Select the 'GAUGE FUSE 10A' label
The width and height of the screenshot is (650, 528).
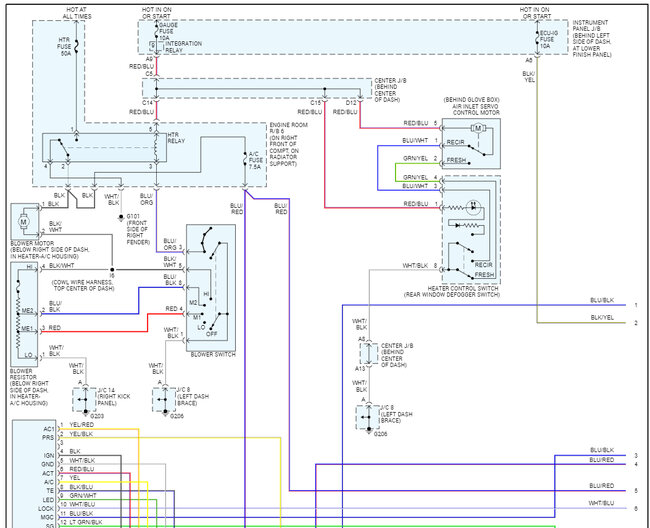[168, 31]
